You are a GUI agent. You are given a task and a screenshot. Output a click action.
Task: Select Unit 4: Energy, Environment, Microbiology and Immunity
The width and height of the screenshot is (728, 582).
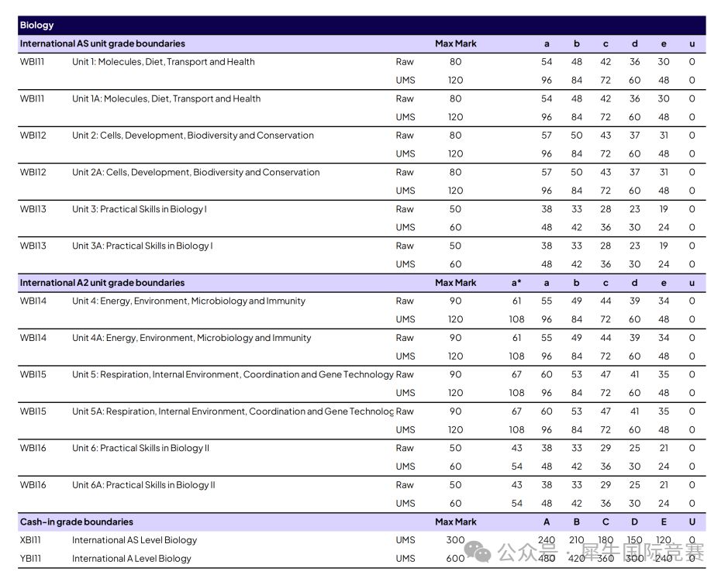point(188,301)
